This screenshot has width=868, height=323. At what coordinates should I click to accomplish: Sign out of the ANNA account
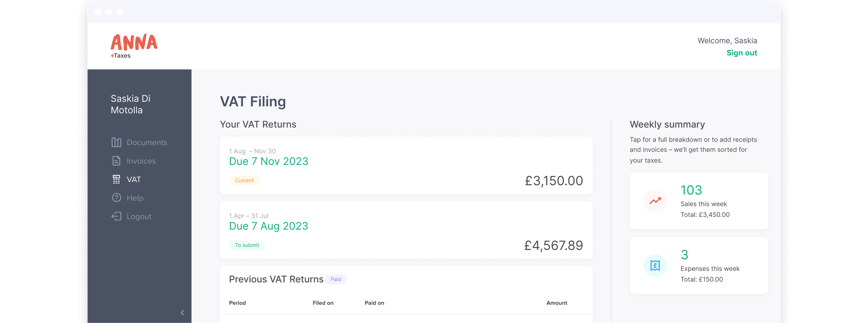coord(742,53)
